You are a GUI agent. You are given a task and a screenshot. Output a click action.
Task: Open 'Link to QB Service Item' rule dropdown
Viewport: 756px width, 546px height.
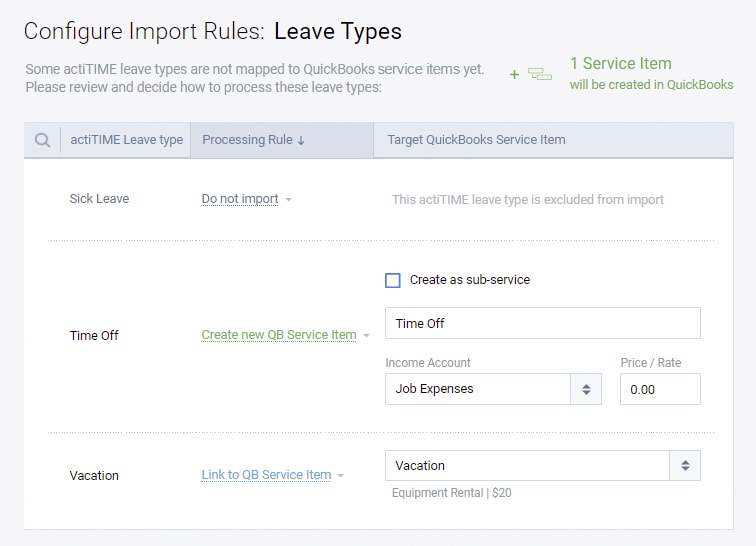coord(272,475)
